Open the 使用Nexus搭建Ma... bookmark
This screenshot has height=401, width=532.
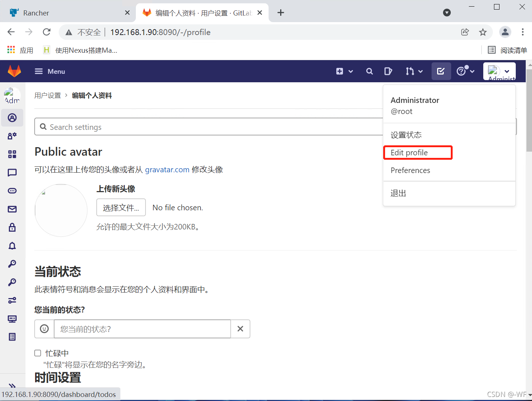point(80,50)
